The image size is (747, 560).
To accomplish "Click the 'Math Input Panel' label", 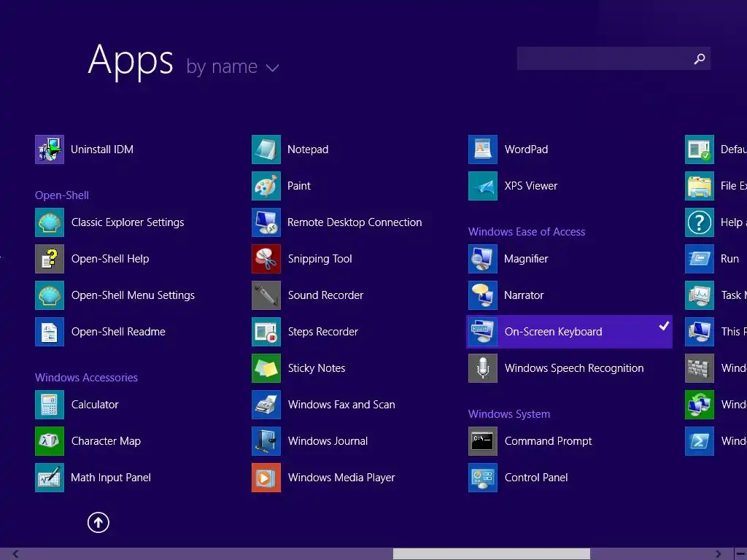I will pos(111,478).
